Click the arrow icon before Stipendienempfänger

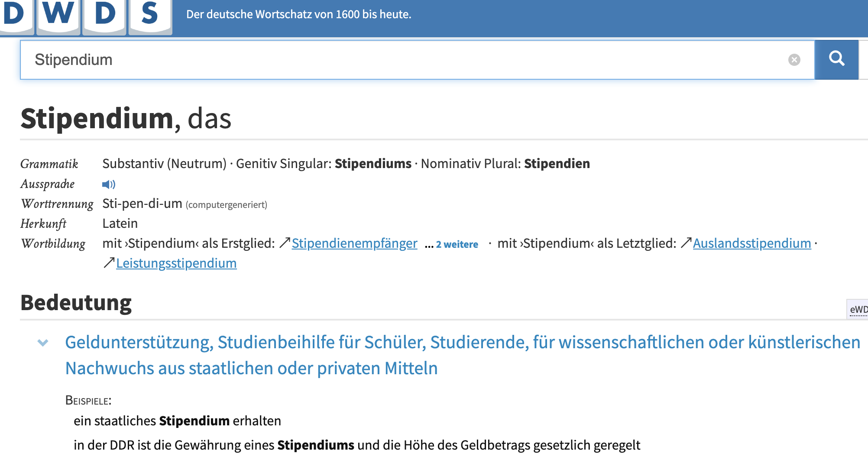[x=285, y=243]
